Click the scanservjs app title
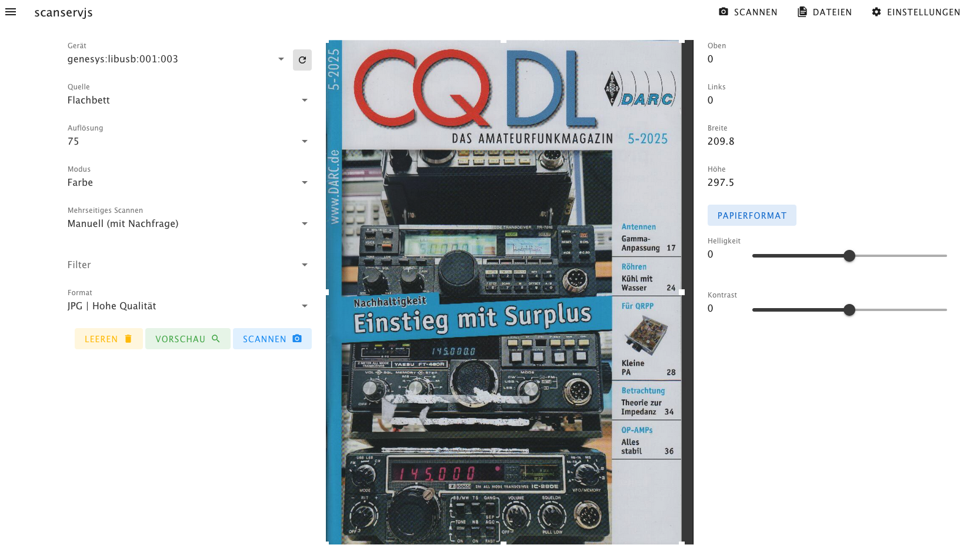Image resolution: width=980 pixels, height=558 pixels. [64, 12]
